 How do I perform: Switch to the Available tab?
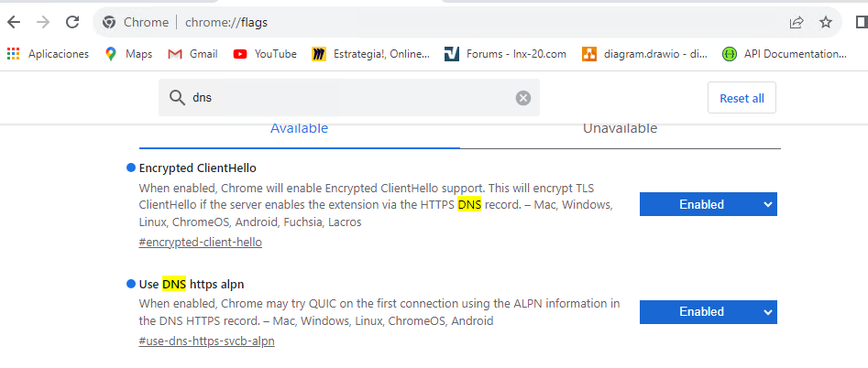click(x=299, y=129)
